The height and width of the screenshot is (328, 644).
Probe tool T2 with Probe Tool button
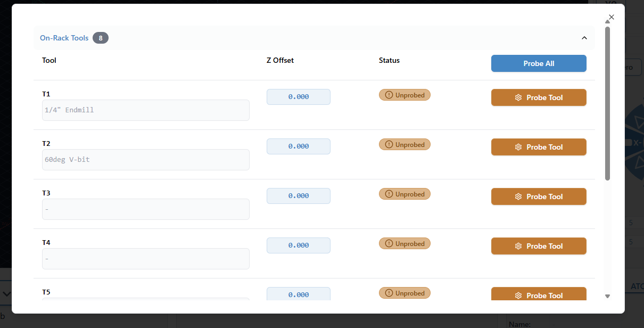point(538,147)
